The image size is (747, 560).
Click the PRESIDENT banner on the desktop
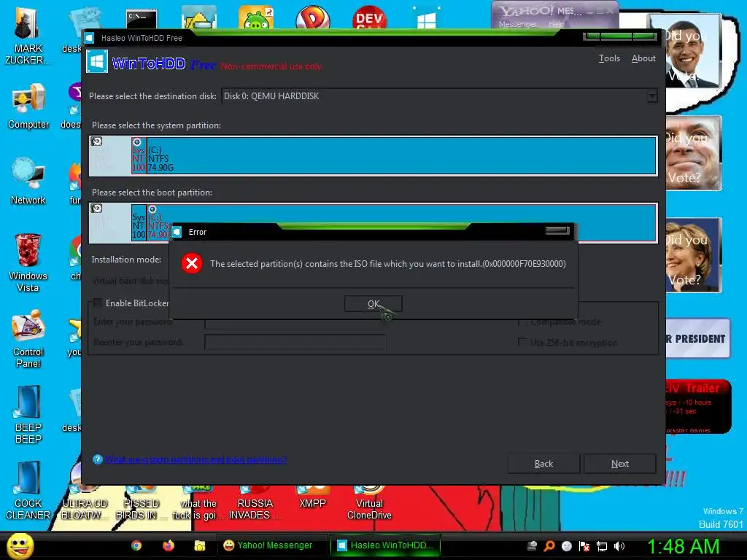pos(697,338)
